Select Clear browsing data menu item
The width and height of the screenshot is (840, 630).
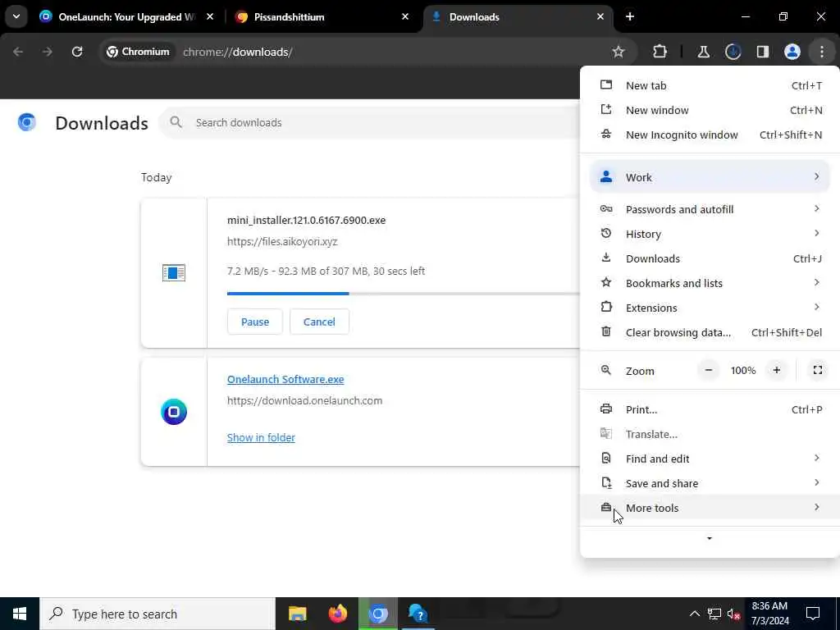[710, 333]
